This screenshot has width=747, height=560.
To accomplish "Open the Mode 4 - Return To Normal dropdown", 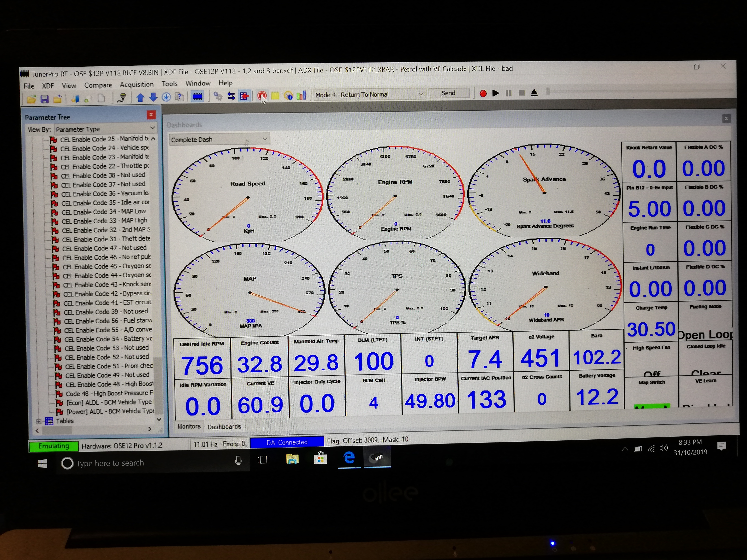I will click(x=370, y=94).
